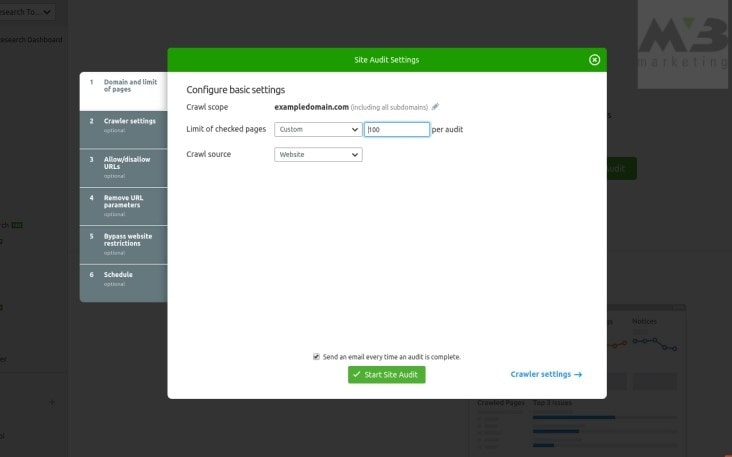
Task: Click the Crawl source label
Action: click(x=208, y=154)
